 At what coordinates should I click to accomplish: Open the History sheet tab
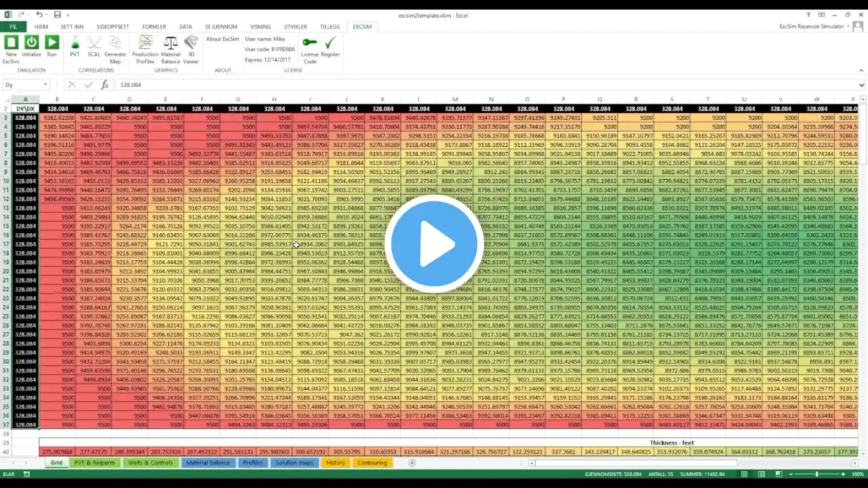[x=335, y=463]
